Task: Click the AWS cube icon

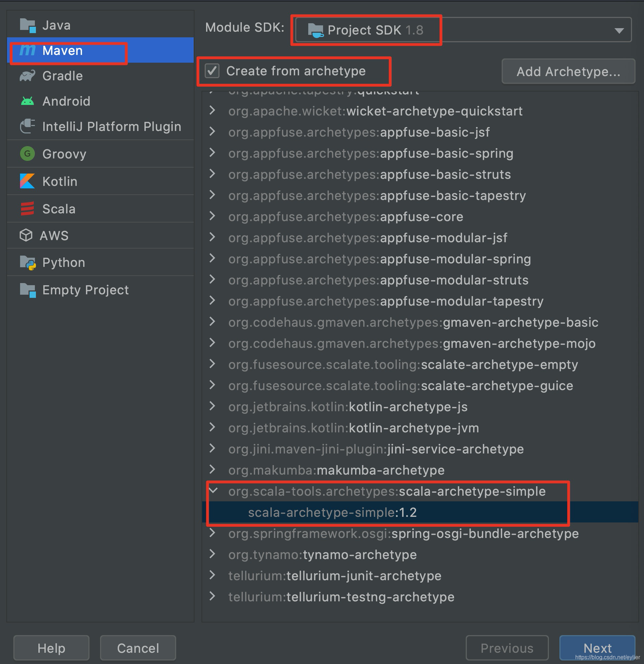Action: (x=27, y=235)
